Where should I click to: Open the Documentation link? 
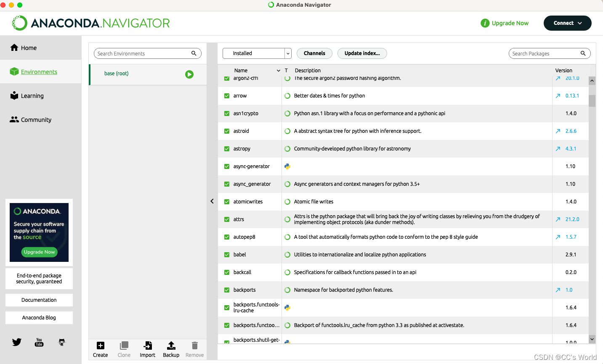pos(39,300)
